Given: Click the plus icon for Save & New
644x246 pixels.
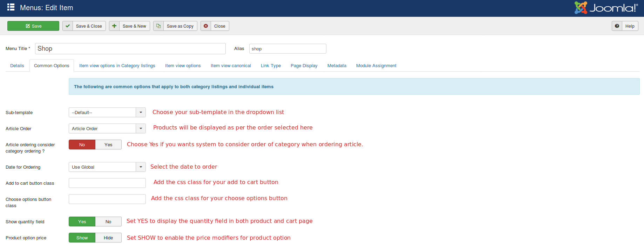Looking at the screenshot, I should pos(114,26).
